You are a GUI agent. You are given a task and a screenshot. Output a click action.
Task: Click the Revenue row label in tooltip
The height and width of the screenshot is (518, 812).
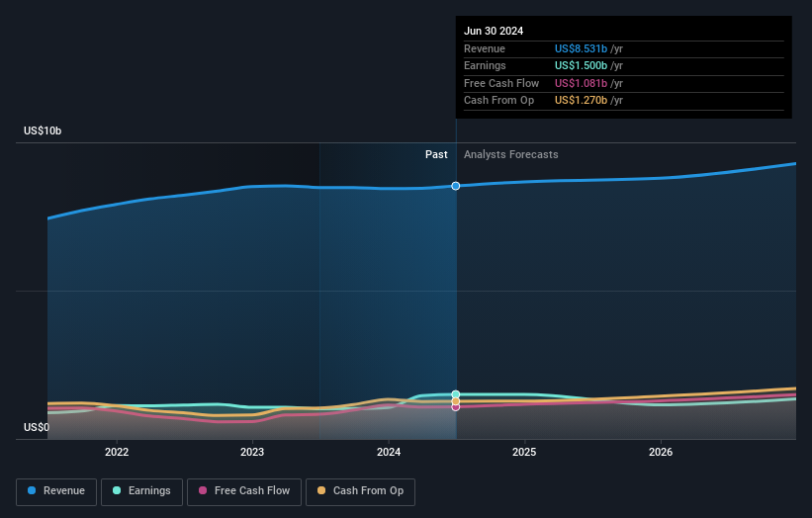point(485,48)
